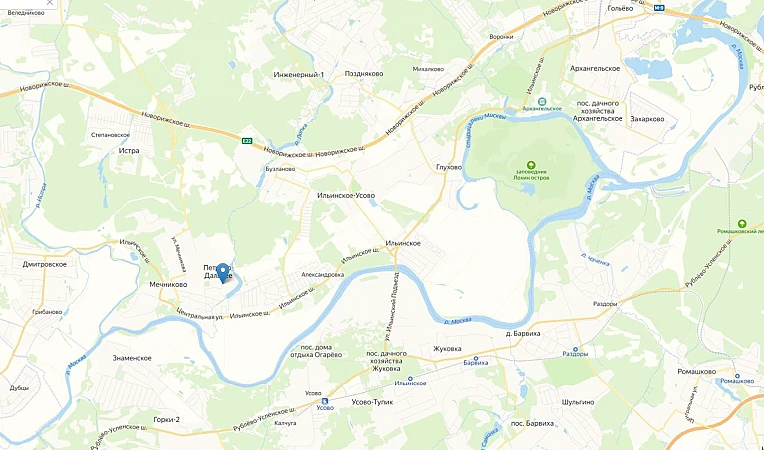Click the M-9 highway shield
The width and height of the screenshot is (764, 450).
pyautogui.click(x=659, y=7)
